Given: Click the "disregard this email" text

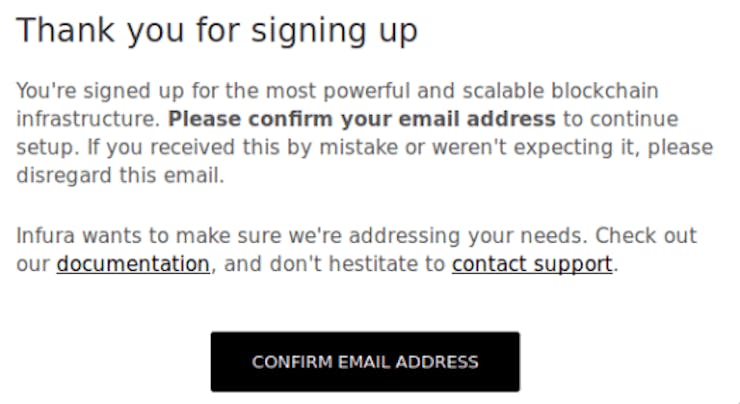Looking at the screenshot, I should click(119, 176).
